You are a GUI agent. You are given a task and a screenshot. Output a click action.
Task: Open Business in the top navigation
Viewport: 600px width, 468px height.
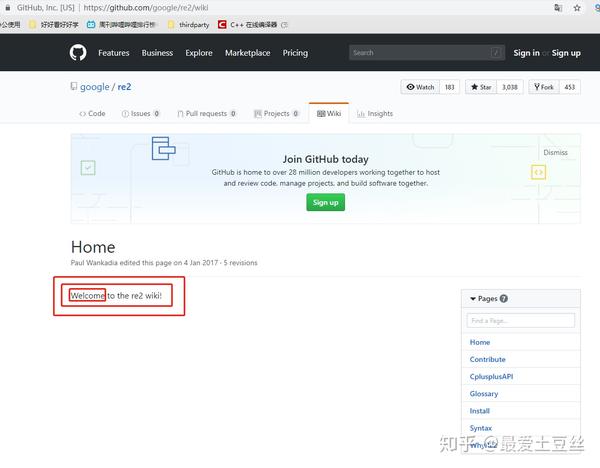click(x=157, y=53)
